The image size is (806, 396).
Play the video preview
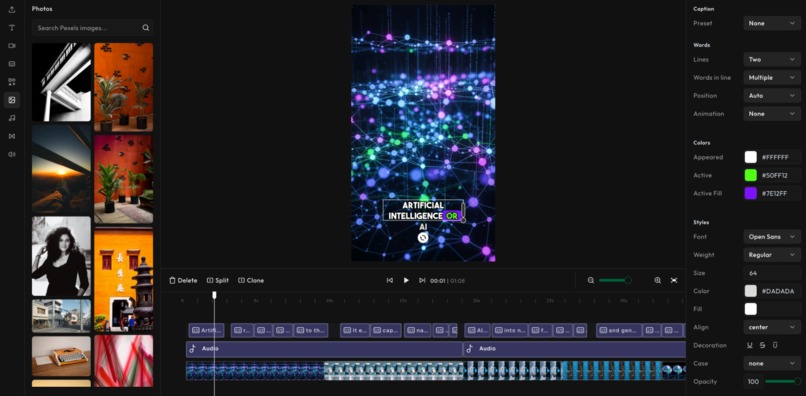coord(406,280)
